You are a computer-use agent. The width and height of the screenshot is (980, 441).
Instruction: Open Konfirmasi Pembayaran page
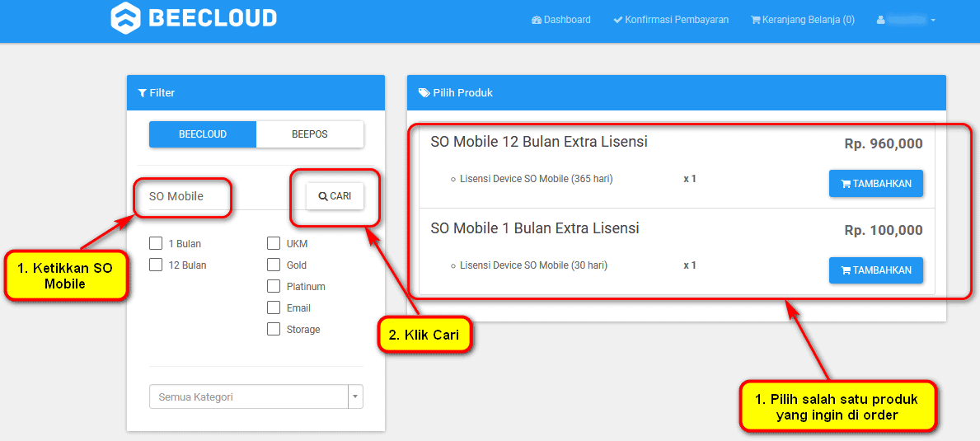(671, 20)
